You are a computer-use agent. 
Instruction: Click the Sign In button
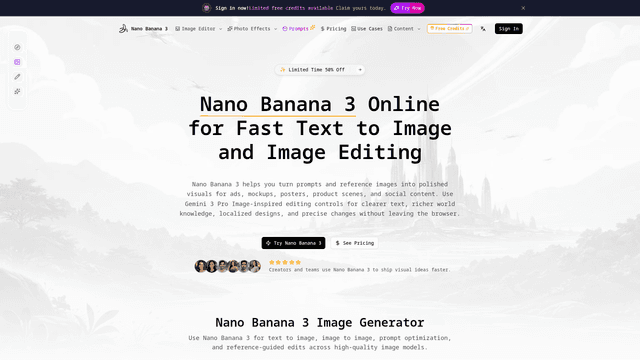(x=509, y=29)
